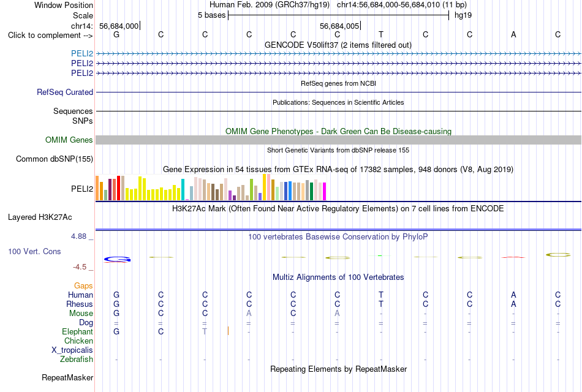Viewport: 582px width, 392px height.
Task: Click the 56,684,005 coordinate on ruler
Action: coord(339,26)
